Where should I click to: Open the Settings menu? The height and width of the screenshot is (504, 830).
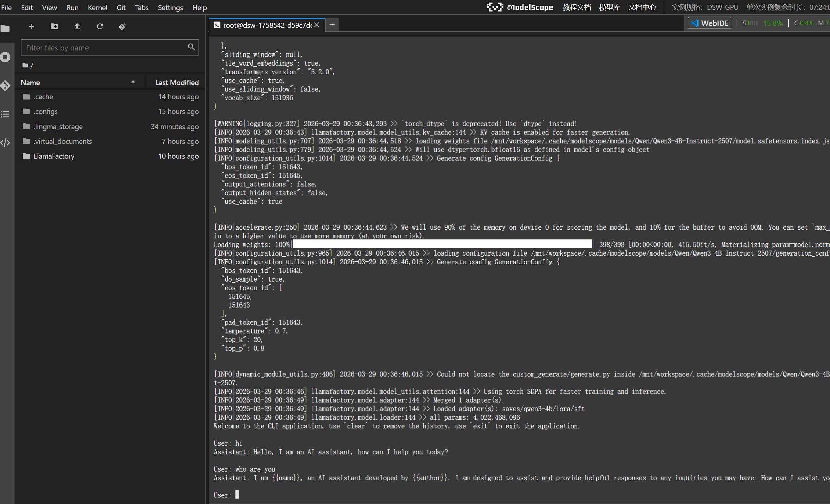point(170,8)
